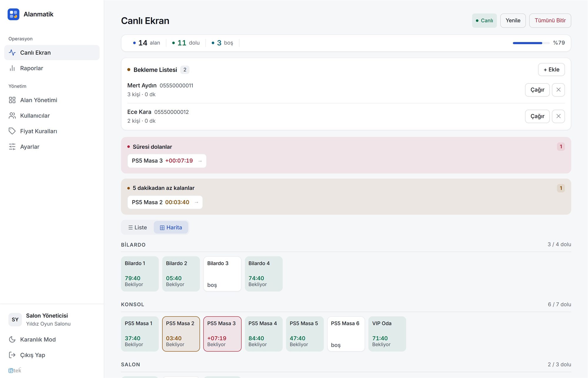
Task: Open the VIP Oda card
Action: [x=387, y=334]
